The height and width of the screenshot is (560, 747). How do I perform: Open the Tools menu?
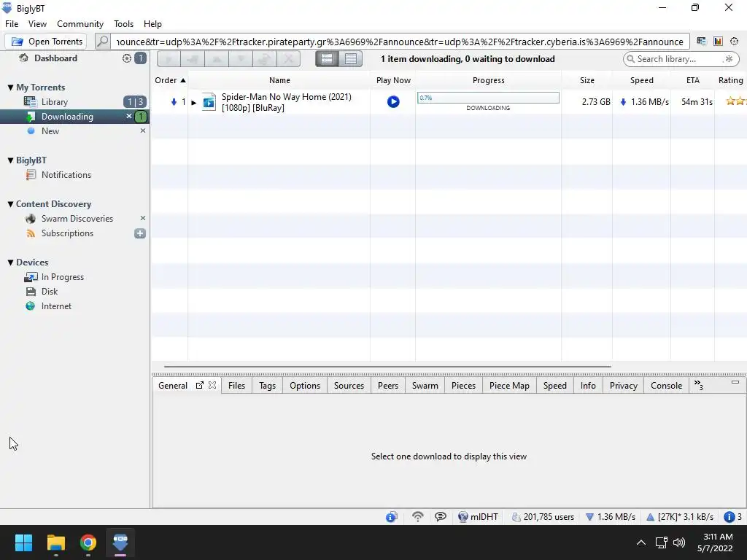(123, 24)
